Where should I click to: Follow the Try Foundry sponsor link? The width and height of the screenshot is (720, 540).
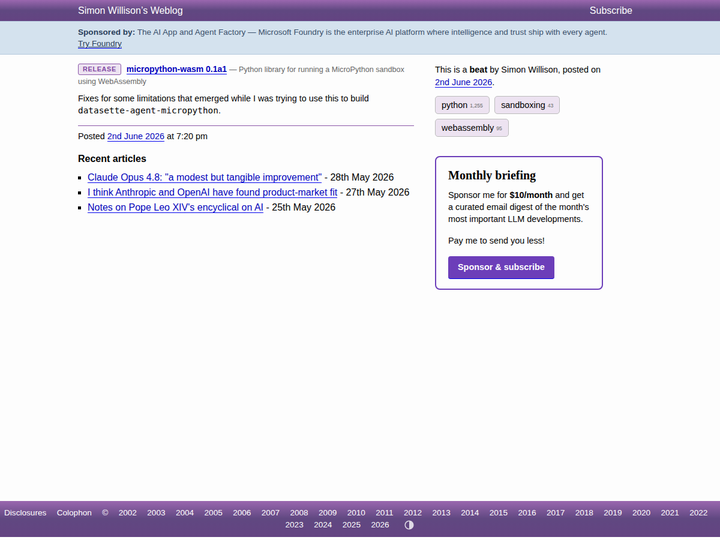100,44
